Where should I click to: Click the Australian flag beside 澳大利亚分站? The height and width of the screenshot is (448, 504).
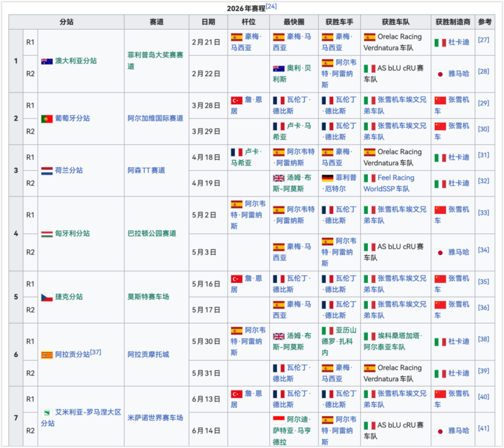click(47, 61)
